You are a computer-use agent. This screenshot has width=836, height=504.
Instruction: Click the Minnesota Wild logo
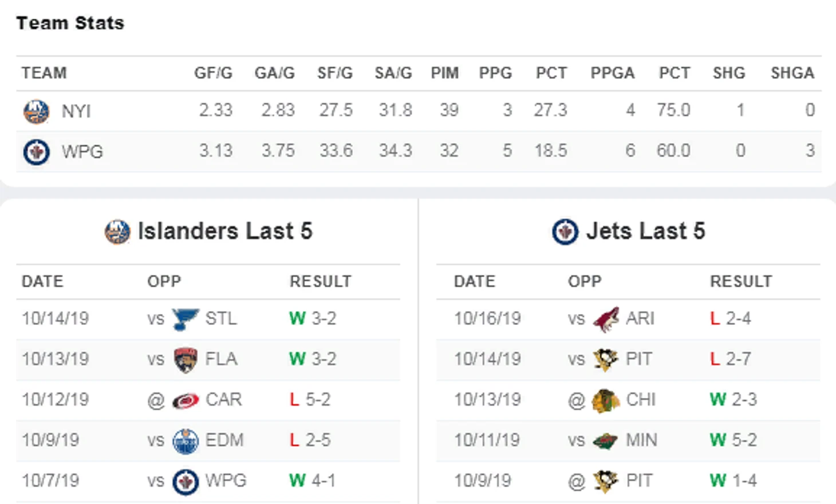pyautogui.click(x=606, y=441)
